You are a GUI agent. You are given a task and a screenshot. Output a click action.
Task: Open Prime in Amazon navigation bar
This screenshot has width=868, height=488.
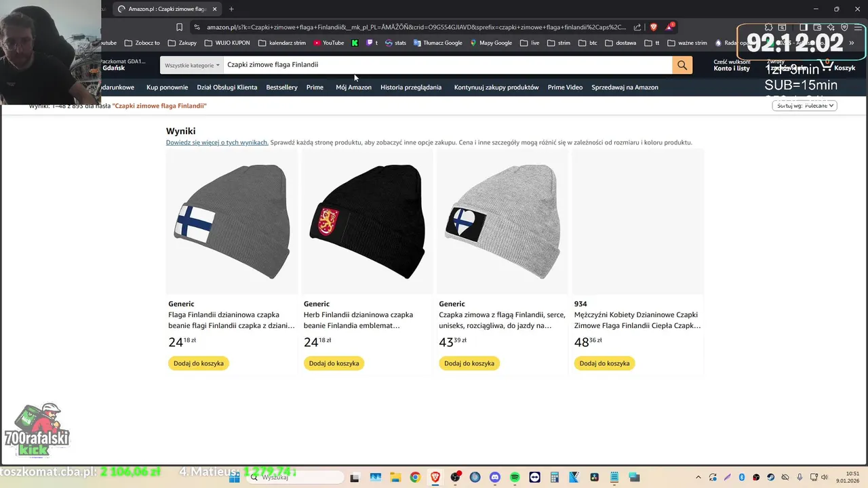[315, 87]
